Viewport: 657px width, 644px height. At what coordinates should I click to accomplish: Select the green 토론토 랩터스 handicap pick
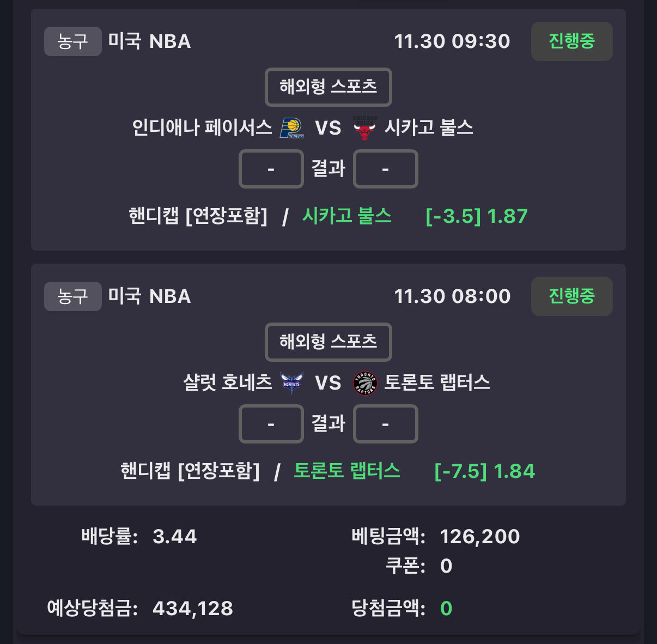(347, 471)
